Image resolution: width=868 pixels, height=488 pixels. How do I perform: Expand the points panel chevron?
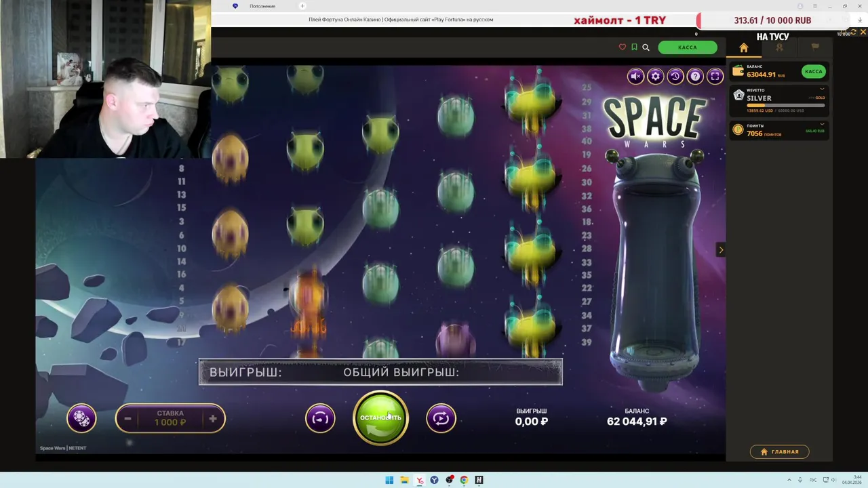click(x=823, y=125)
